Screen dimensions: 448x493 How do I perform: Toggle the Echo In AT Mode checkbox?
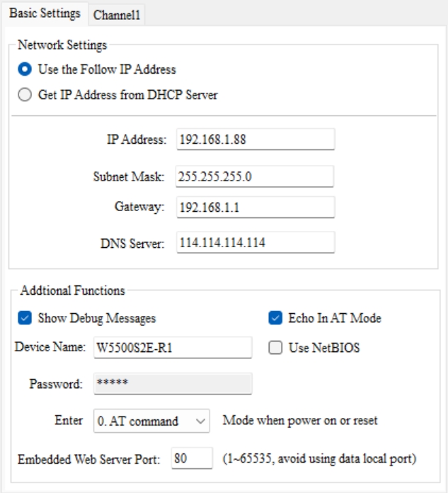(x=275, y=318)
